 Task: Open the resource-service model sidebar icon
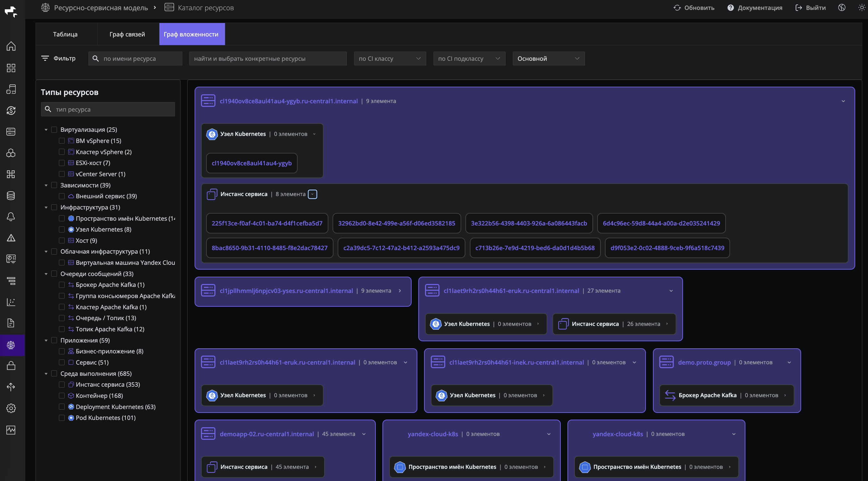11,345
